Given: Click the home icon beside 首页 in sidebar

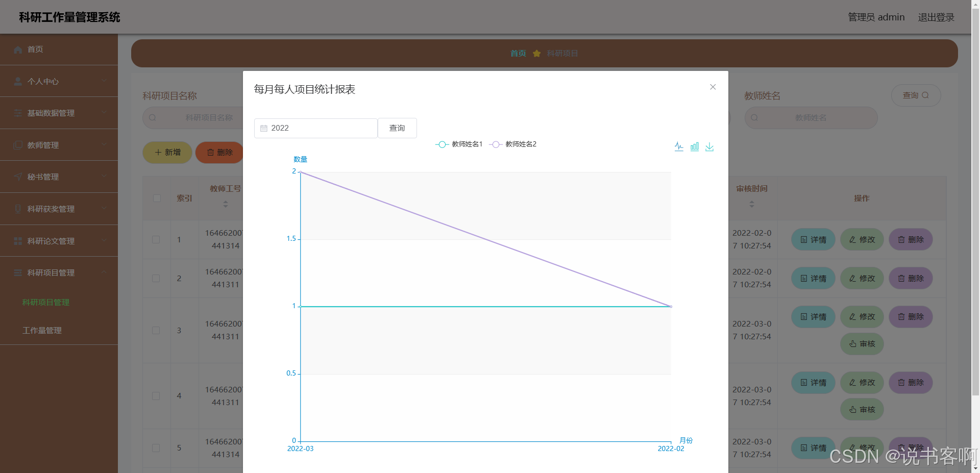Looking at the screenshot, I should 18,49.
